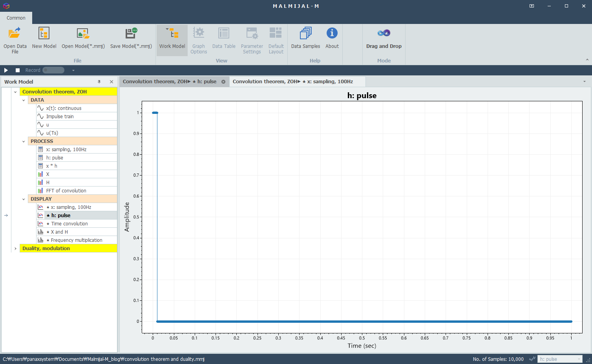
Task: Click the Work Model panel title
Action: pos(19,82)
